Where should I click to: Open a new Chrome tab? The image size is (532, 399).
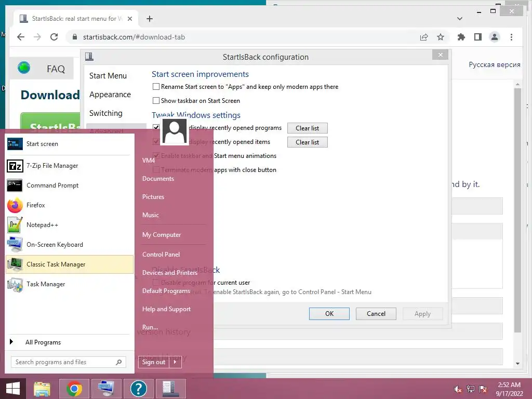point(149,19)
